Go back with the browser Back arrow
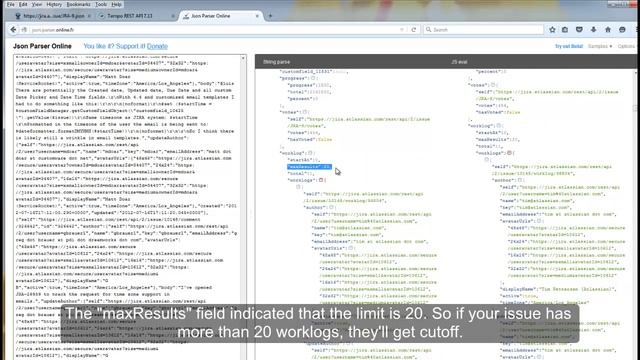 click(x=13, y=30)
